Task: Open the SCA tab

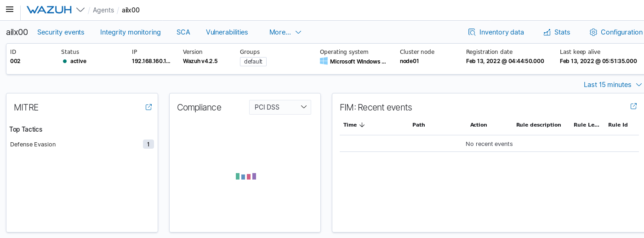Action: pos(183,32)
